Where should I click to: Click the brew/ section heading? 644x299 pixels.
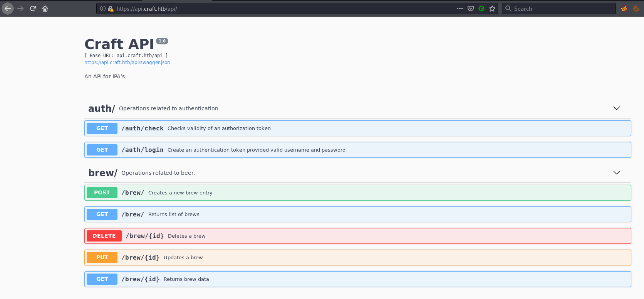(103, 173)
